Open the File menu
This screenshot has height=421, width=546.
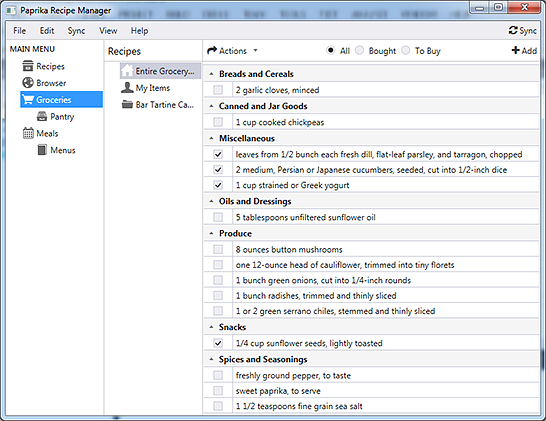[x=20, y=31]
